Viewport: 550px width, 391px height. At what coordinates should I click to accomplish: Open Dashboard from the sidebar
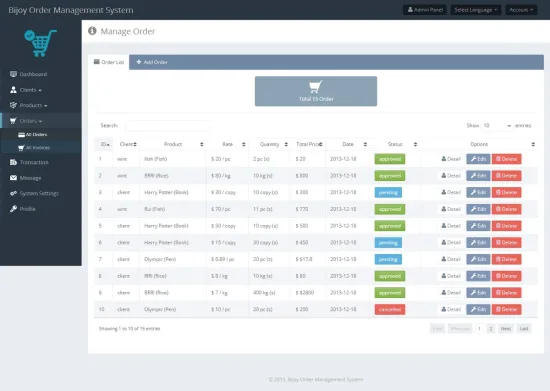tap(28, 74)
